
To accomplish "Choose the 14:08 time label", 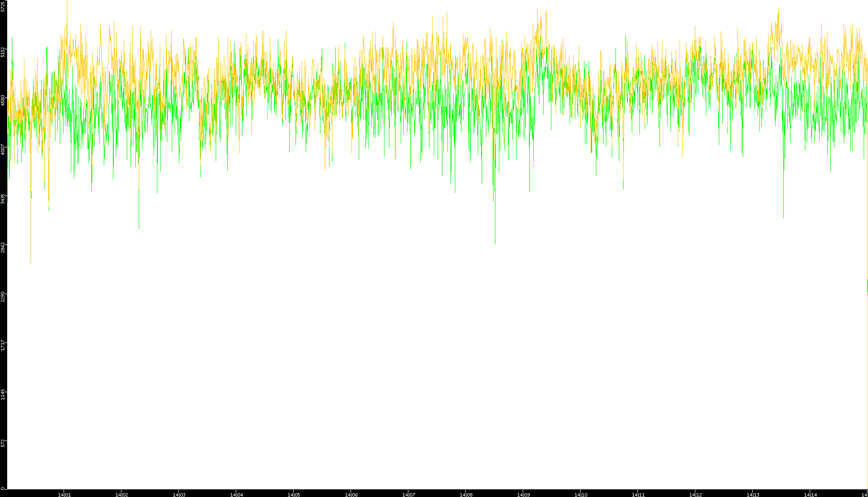I will (466, 495).
